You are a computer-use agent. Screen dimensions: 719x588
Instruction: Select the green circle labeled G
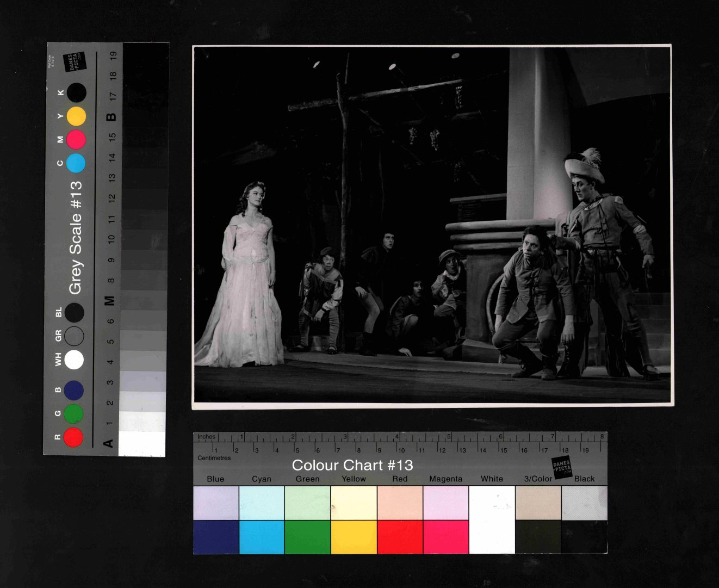pos(73,414)
